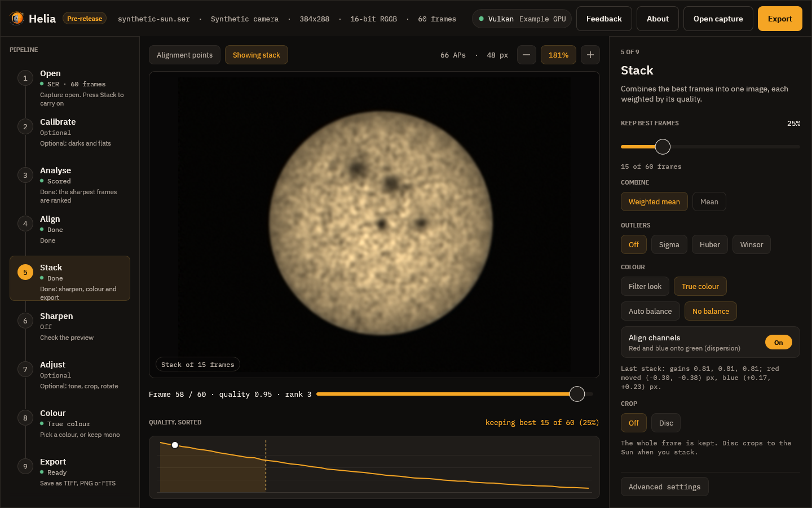Switch preview to Alignment points
The width and height of the screenshot is (812, 508).
coord(184,55)
